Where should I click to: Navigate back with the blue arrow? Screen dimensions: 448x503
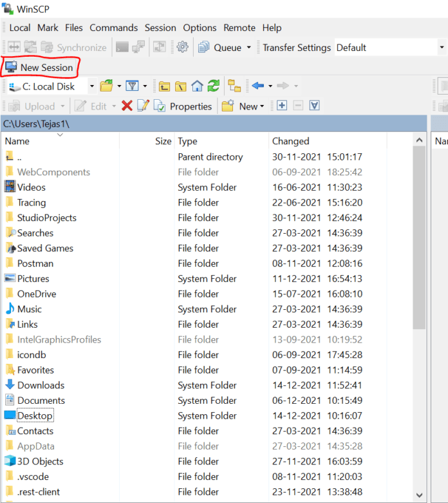258,86
